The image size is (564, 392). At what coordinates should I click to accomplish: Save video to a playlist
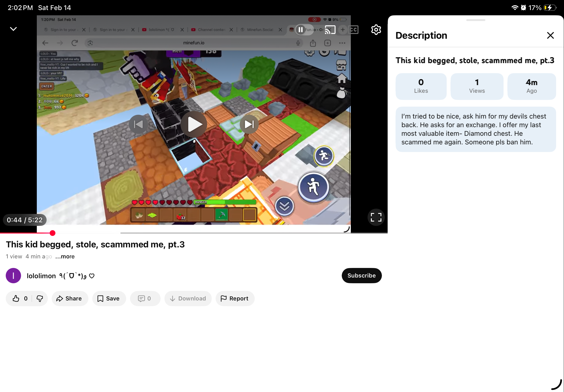pyautogui.click(x=109, y=298)
